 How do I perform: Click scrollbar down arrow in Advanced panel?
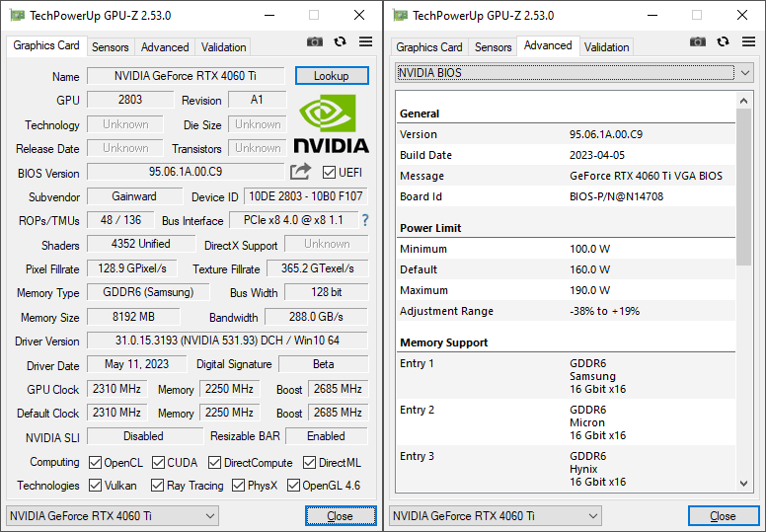[x=743, y=484]
